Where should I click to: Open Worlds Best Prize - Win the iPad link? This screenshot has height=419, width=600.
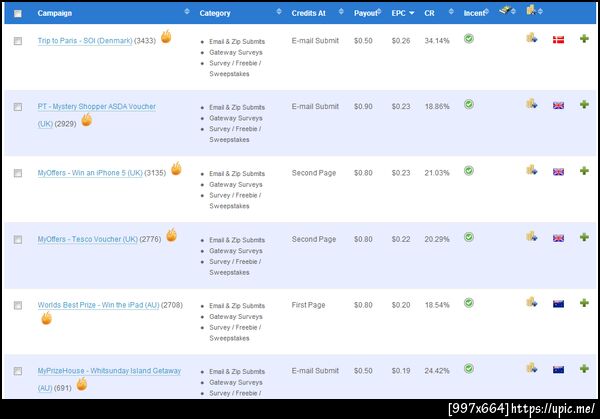pos(98,305)
